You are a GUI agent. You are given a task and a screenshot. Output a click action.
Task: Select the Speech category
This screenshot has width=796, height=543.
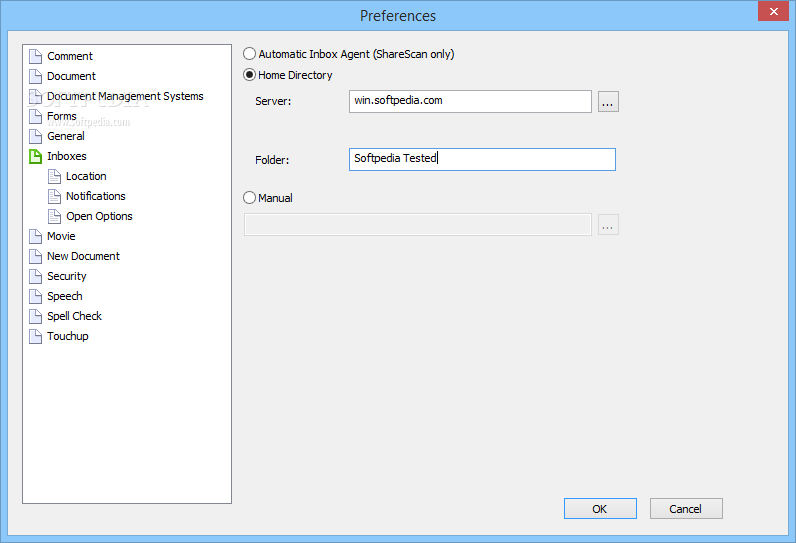(65, 296)
